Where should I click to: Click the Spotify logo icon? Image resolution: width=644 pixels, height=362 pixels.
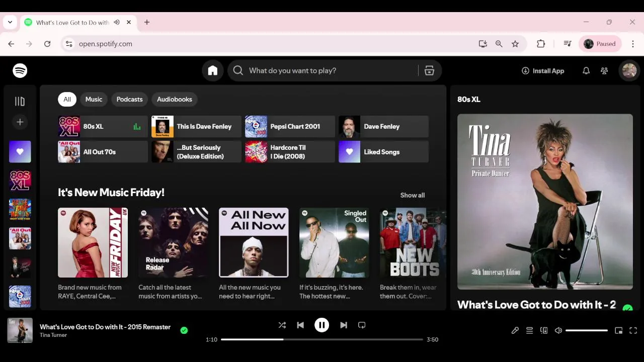pos(20,71)
